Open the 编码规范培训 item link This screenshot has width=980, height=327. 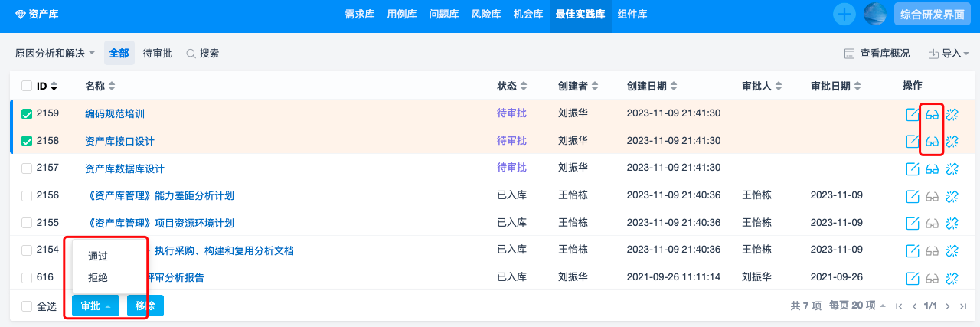(x=115, y=114)
